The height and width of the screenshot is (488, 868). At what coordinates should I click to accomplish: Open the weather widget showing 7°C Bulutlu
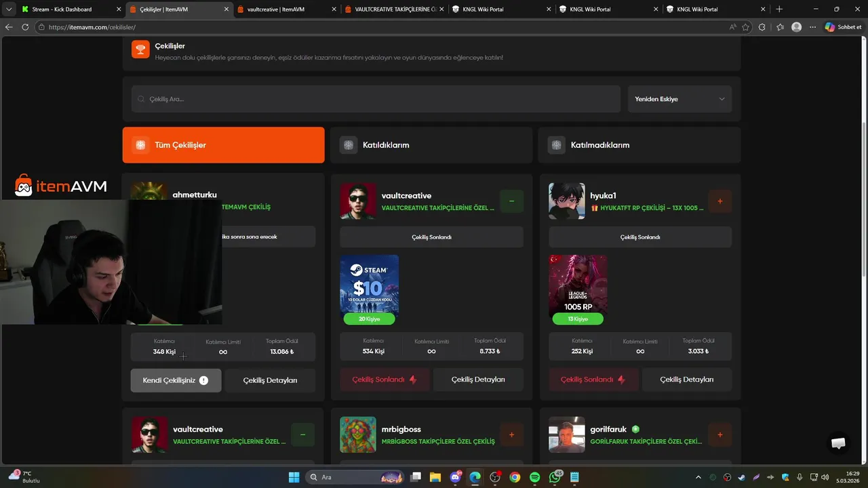[x=26, y=477]
